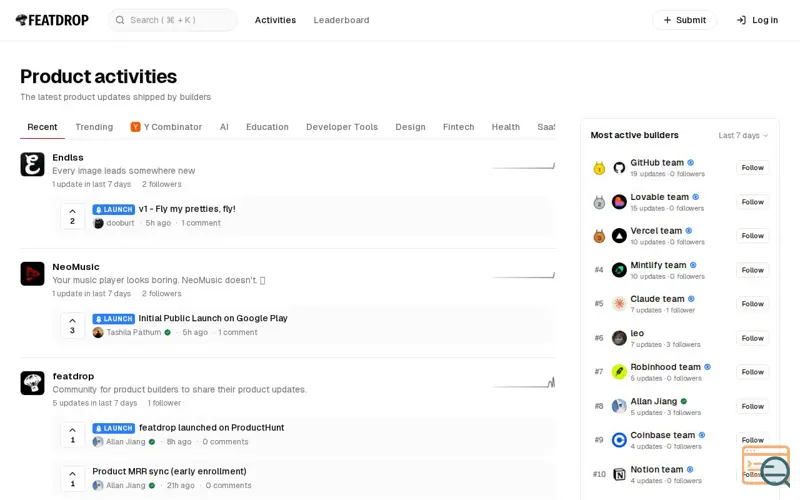Open the Endlss product title

tap(68, 158)
